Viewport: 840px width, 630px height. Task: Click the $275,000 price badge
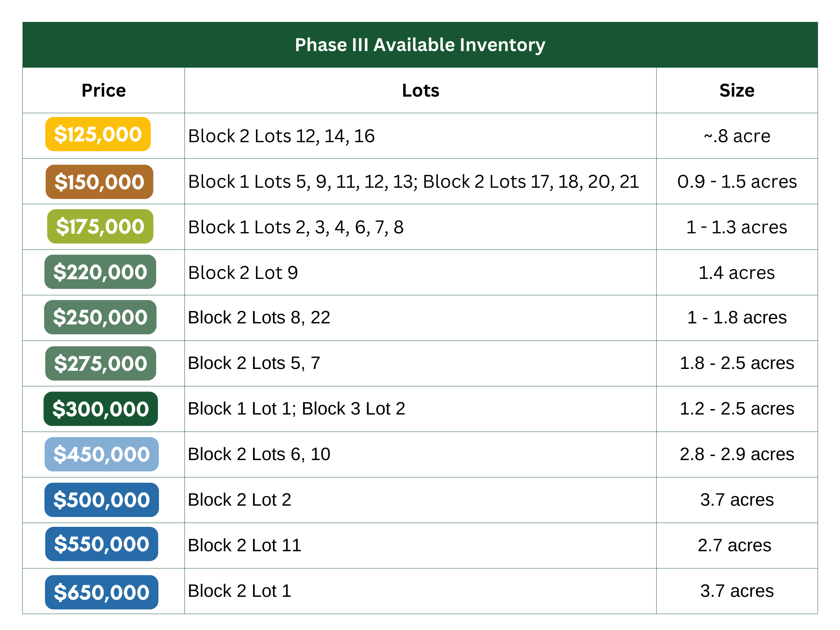[x=101, y=364]
